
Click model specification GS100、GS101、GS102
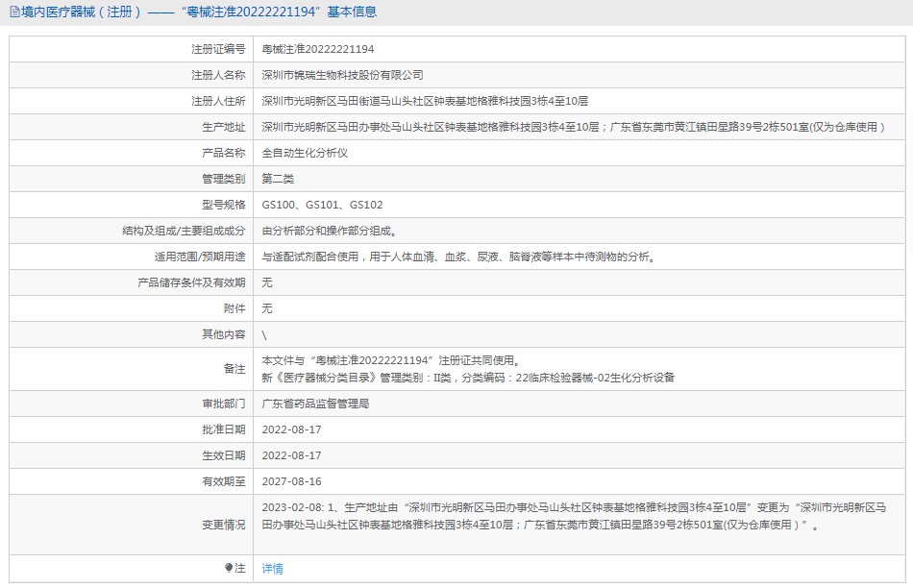[322, 205]
